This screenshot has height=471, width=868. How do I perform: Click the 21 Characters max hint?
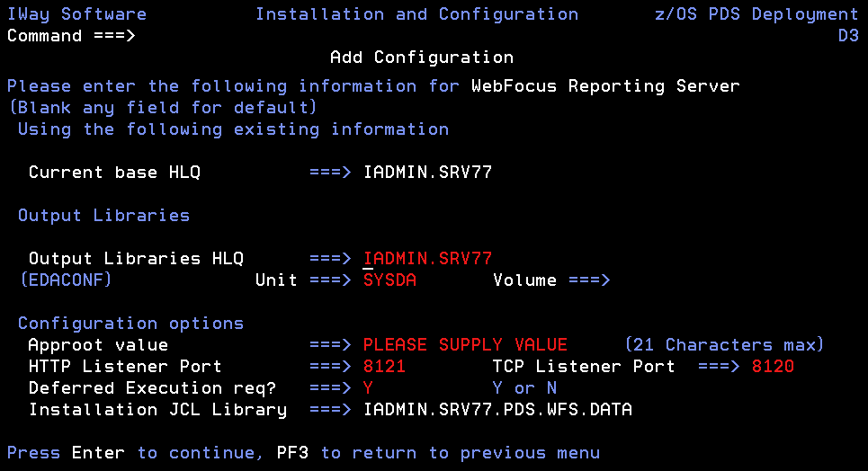pyautogui.click(x=725, y=345)
